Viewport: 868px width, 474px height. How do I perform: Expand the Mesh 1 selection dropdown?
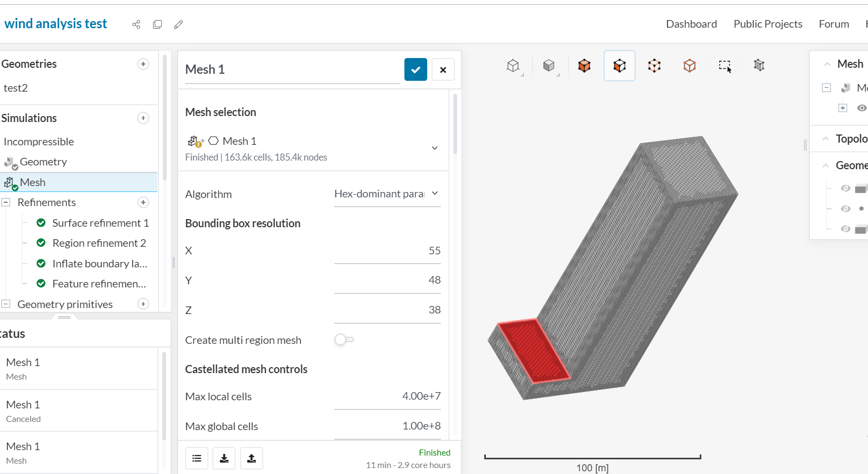pyautogui.click(x=434, y=148)
